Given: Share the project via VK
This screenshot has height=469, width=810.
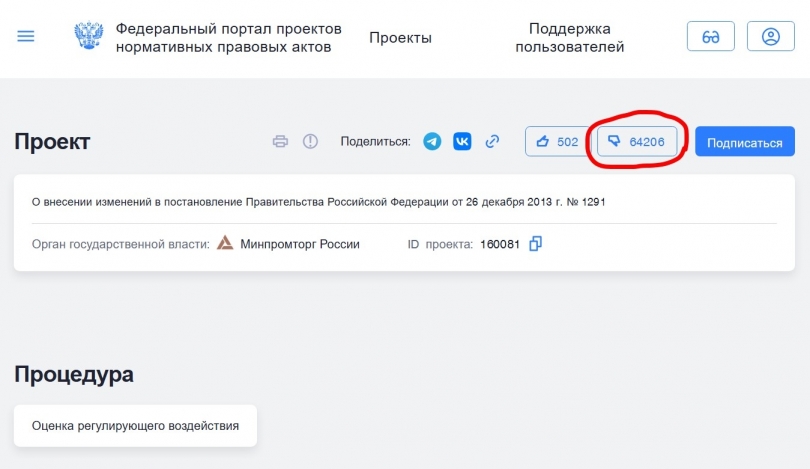Looking at the screenshot, I should (462, 142).
